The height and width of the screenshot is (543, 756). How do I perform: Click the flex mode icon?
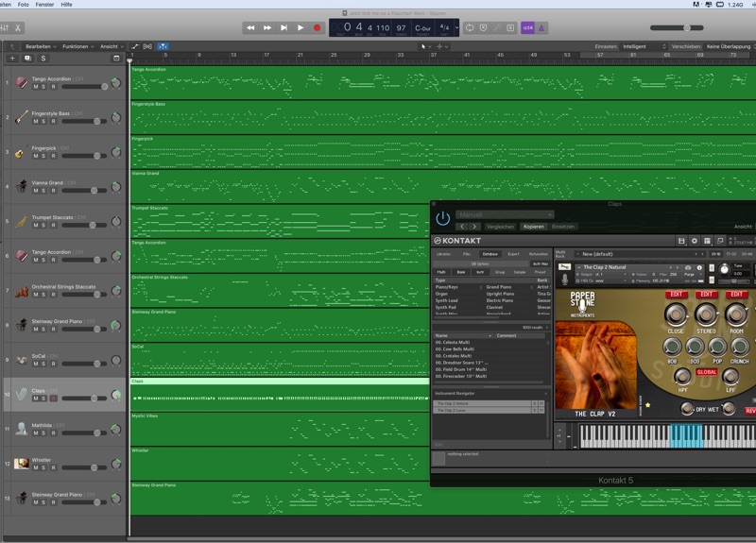coord(147,46)
